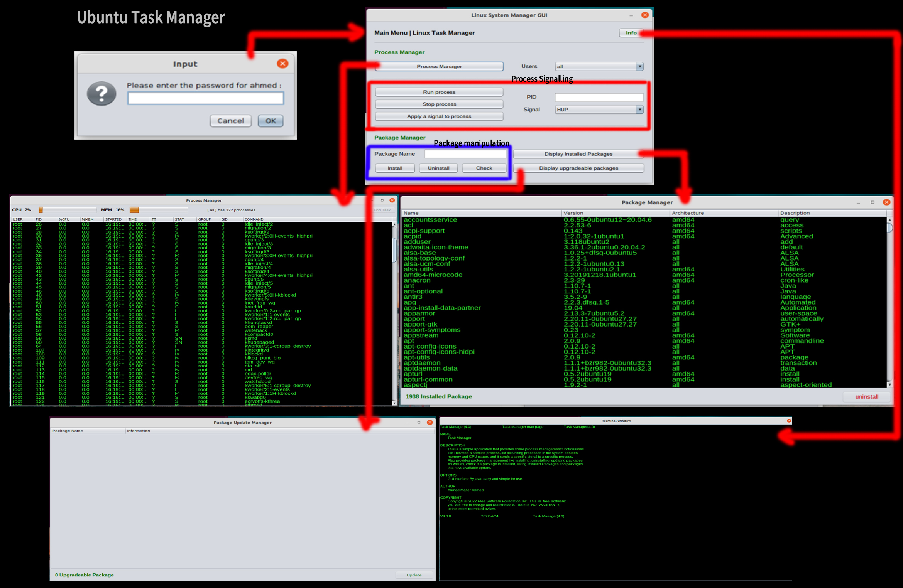
Task: Close the Terminal Window
Action: [x=789, y=421]
